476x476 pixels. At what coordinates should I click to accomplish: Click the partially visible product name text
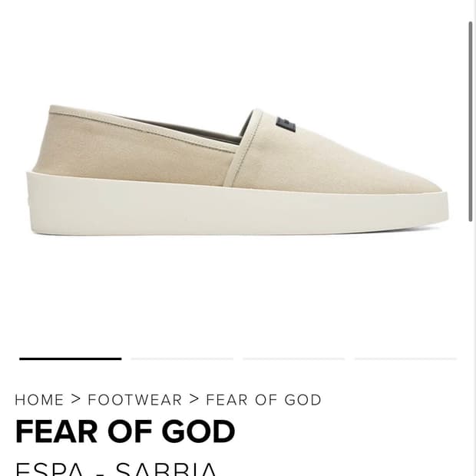tap(116, 469)
